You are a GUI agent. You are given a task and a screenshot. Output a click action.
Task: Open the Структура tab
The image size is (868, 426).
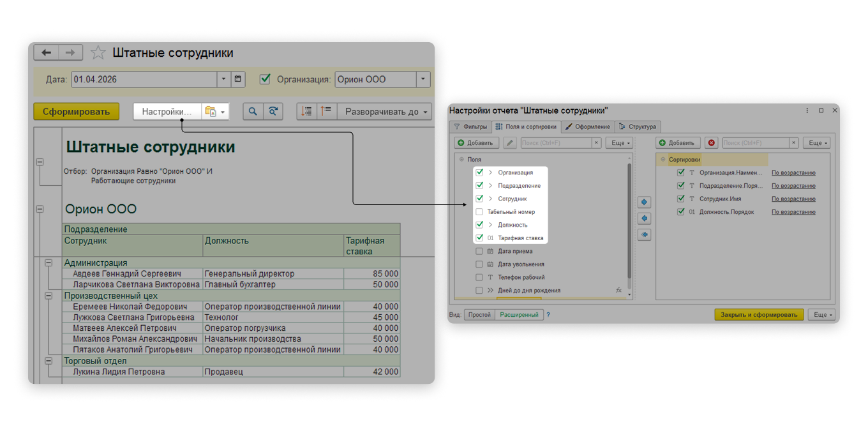pos(638,126)
